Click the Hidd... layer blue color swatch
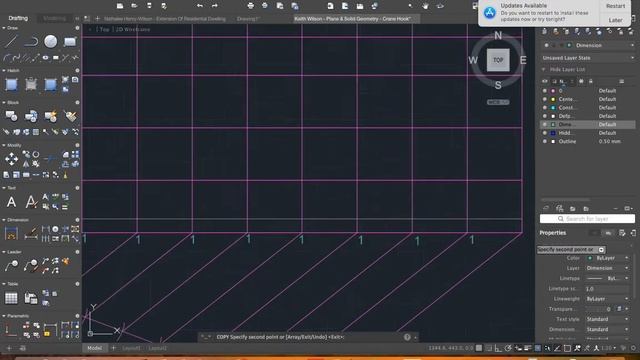 pos(553,133)
